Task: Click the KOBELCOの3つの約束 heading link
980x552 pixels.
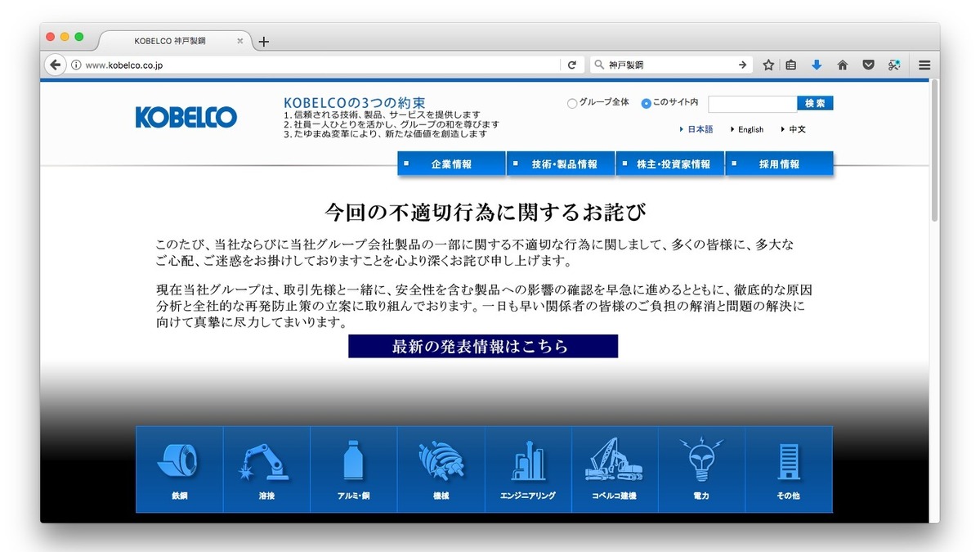Action: point(355,102)
